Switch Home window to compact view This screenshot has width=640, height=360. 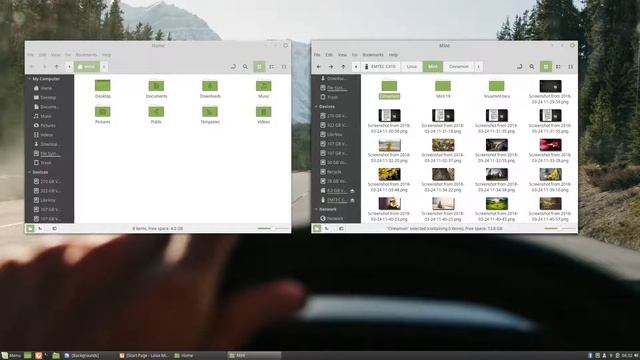pos(284,67)
